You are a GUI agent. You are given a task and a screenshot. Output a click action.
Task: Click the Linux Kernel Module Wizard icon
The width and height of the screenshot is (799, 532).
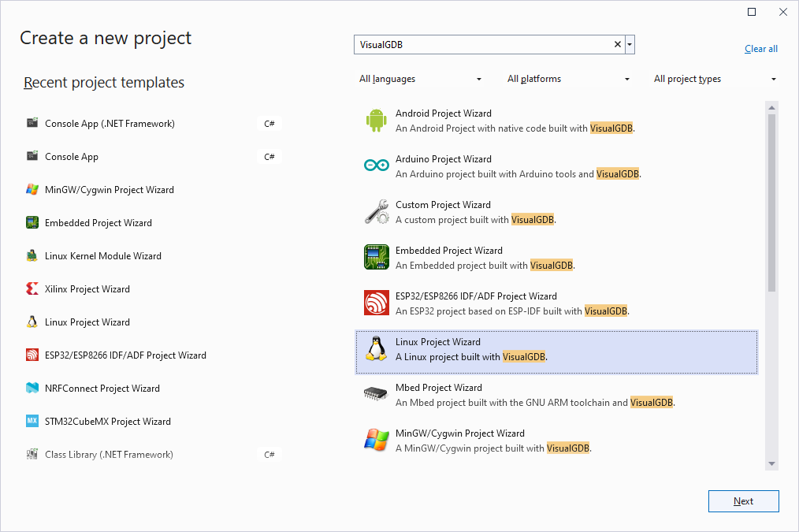coord(32,255)
